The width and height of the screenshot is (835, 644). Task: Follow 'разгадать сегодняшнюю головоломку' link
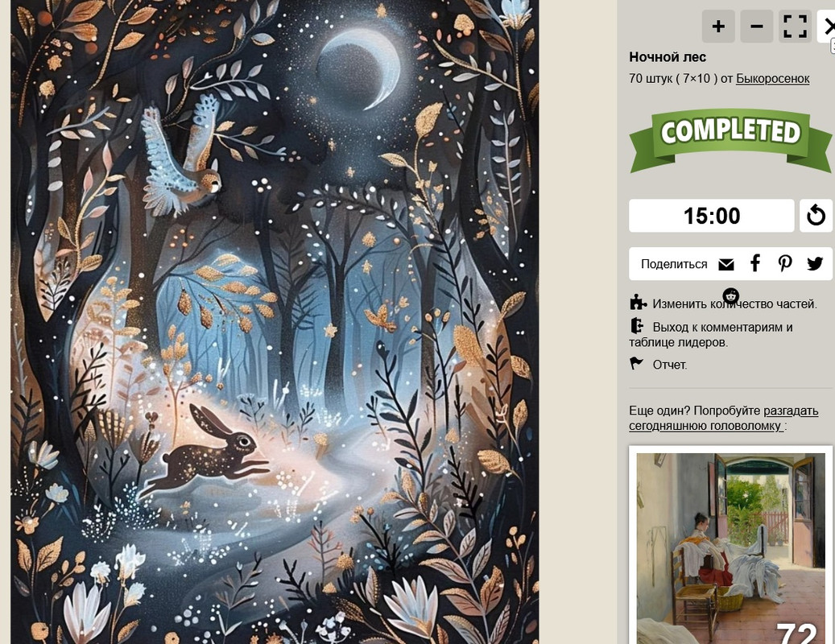723,419
